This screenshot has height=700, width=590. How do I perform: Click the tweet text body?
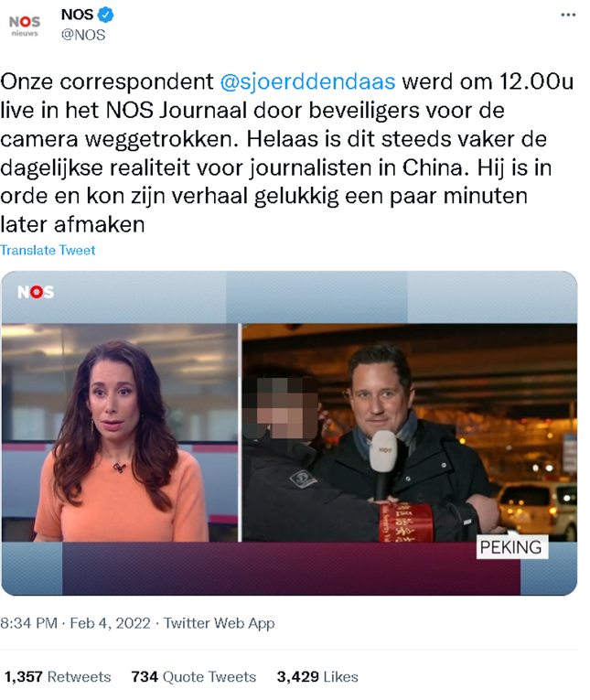tap(287, 153)
